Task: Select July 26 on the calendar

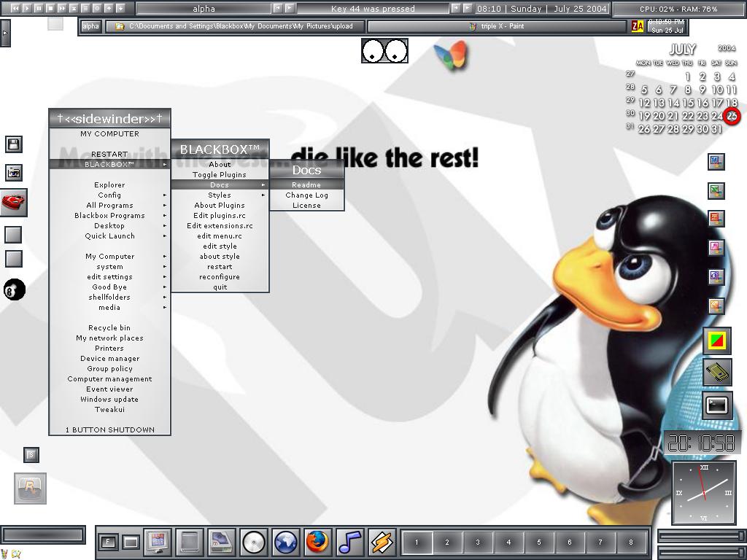Action: pos(644,129)
